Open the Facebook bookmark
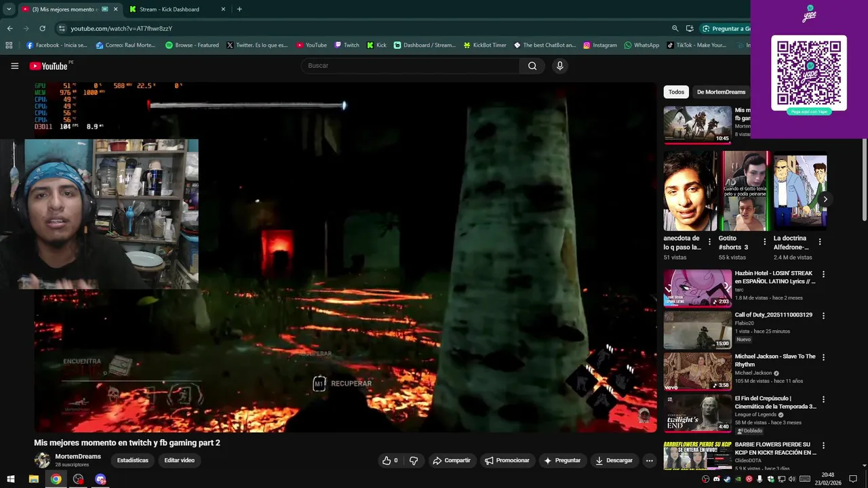The width and height of the screenshot is (868, 488). tap(57, 45)
